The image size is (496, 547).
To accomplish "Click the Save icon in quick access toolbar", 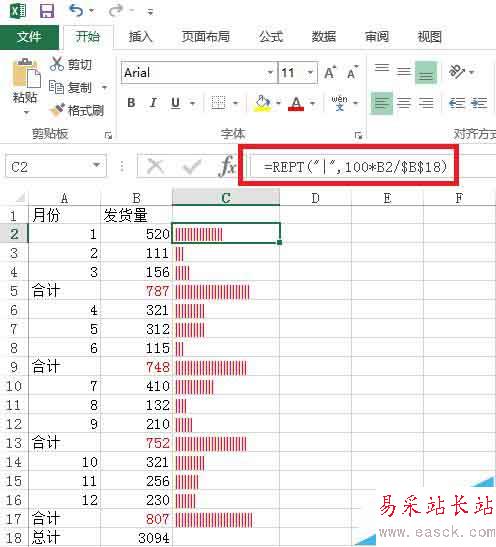I will 46,11.
